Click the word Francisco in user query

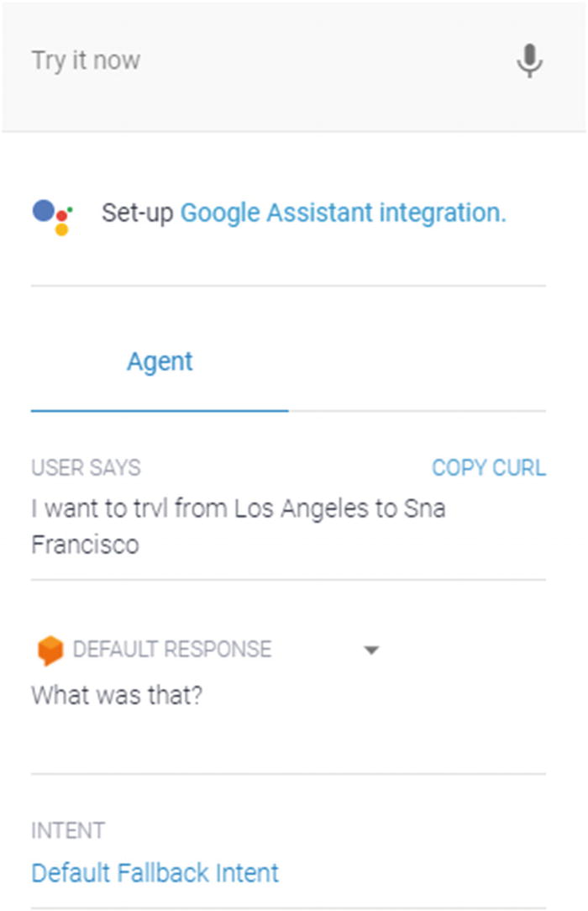(x=86, y=545)
